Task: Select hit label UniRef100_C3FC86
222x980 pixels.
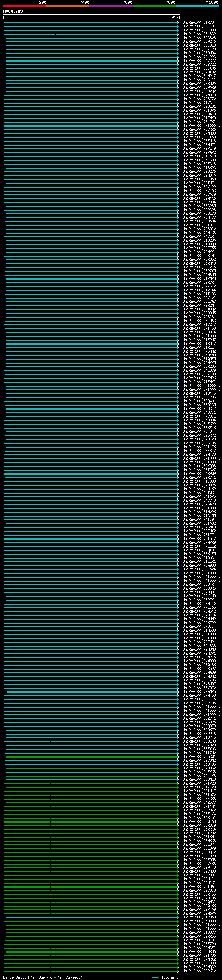Action: [199, 799]
